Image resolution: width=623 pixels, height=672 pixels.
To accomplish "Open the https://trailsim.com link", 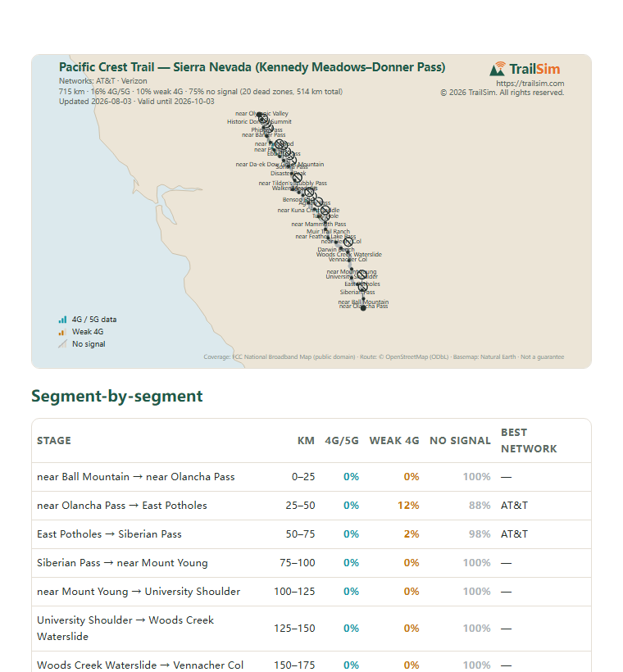I will (x=530, y=83).
